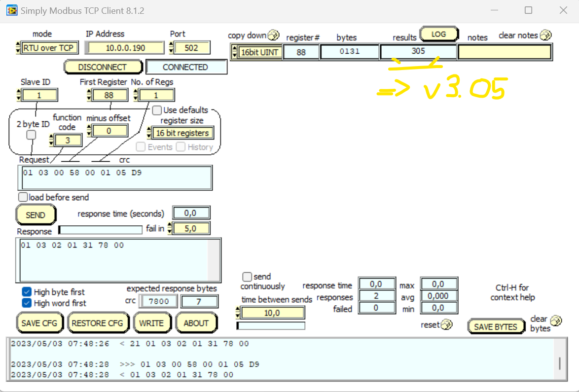Enable send continuously checkbox
Viewport: 579px width, 392px height.
pyautogui.click(x=247, y=277)
